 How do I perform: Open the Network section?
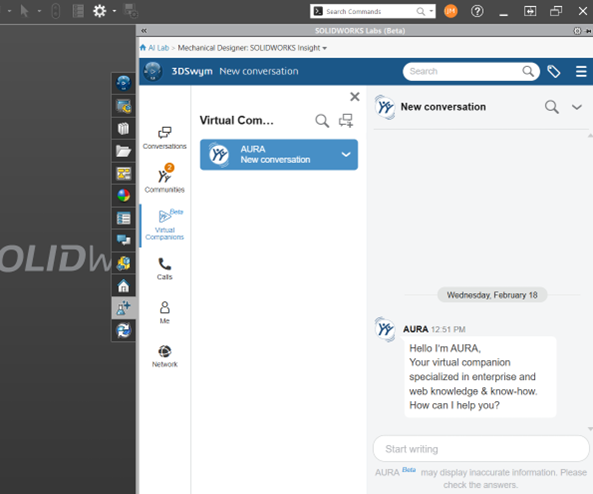(165, 356)
